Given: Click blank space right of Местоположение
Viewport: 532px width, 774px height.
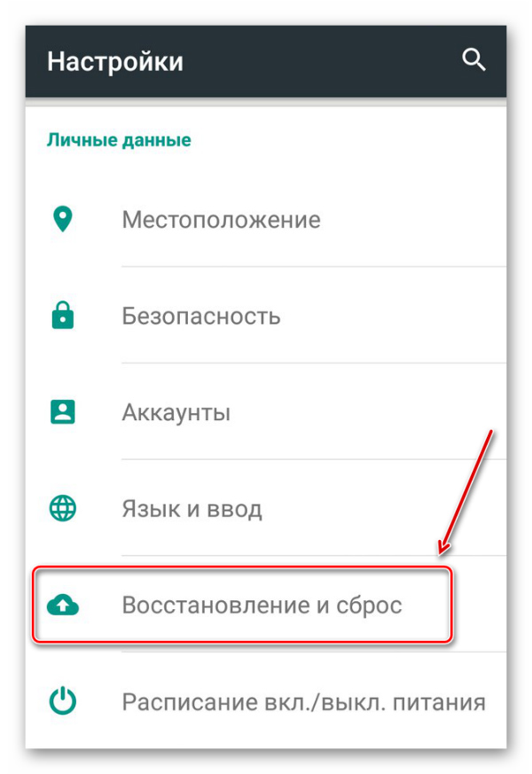Looking at the screenshot, I should (x=413, y=220).
